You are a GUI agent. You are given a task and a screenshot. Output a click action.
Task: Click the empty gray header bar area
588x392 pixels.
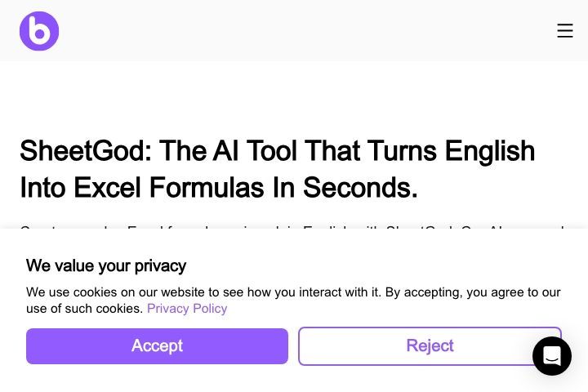[300, 31]
